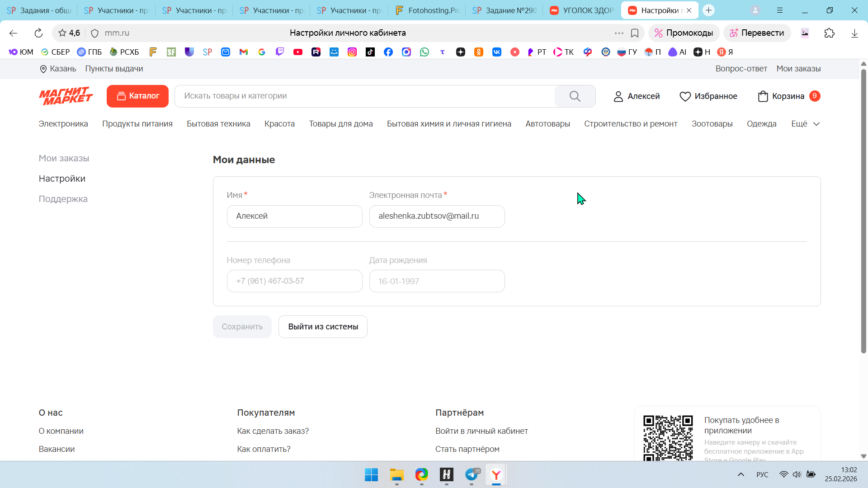Open Поддержка in the account sidebar
Screen dimensions: 868x488
(63, 199)
